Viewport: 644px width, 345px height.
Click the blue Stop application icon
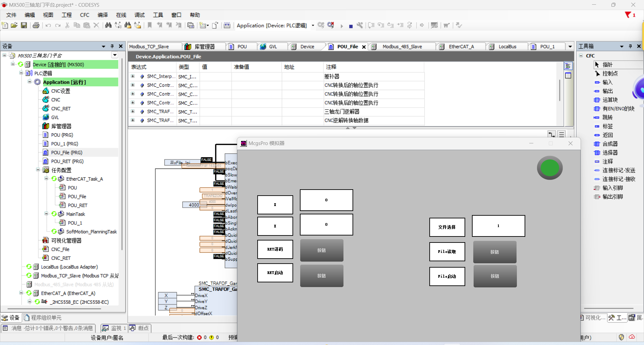351,26
